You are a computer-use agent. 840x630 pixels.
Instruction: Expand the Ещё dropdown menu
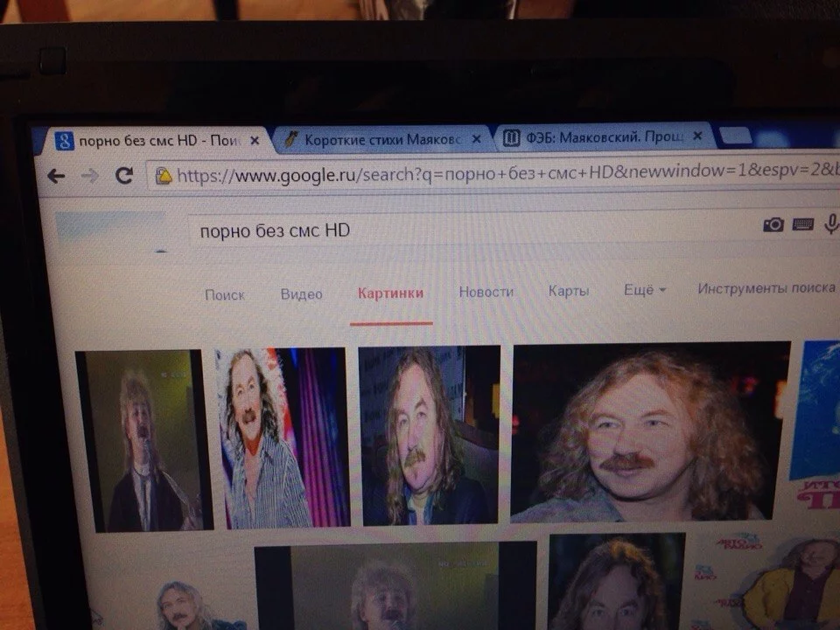tap(645, 290)
